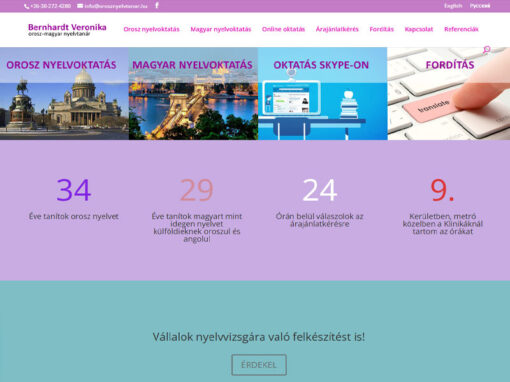The width and height of the screenshot is (510, 382).
Task: Open the Orosz nyelvoktatás menu item
Action: pos(151,29)
